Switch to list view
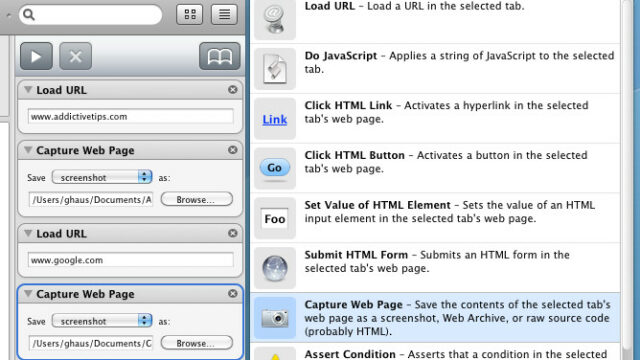This screenshot has width=640, height=360. click(224, 15)
